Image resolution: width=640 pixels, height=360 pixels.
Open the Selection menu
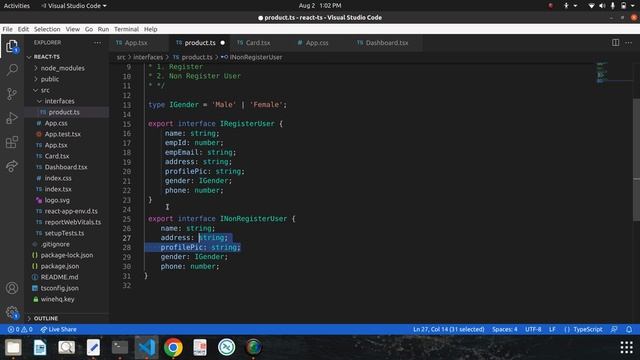coord(47,29)
